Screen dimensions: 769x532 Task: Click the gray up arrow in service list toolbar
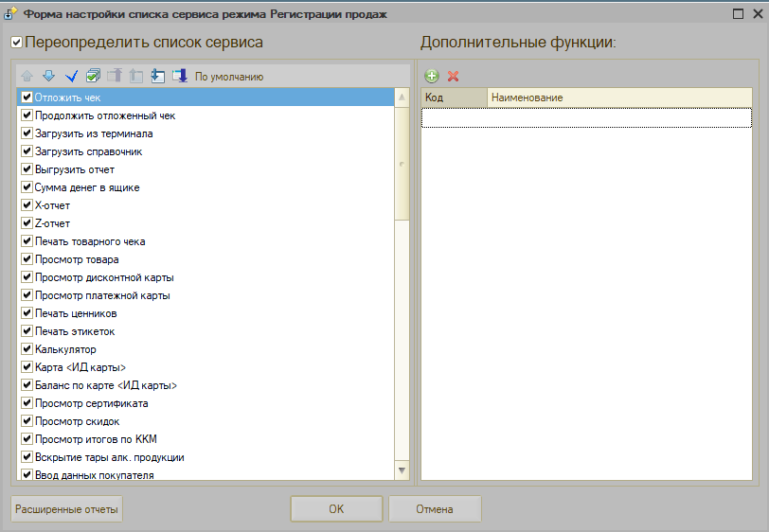click(x=27, y=76)
